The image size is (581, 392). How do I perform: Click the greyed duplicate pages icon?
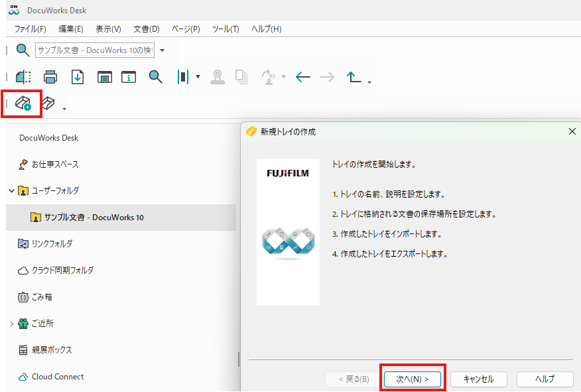[241, 77]
